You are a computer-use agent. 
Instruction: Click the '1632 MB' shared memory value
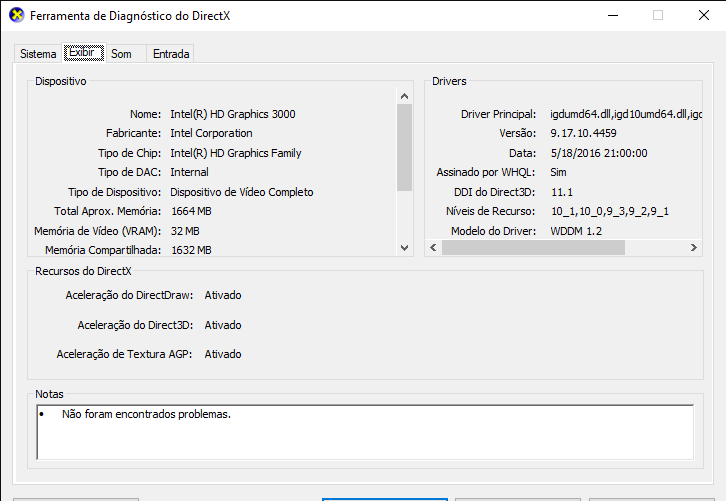(x=191, y=250)
